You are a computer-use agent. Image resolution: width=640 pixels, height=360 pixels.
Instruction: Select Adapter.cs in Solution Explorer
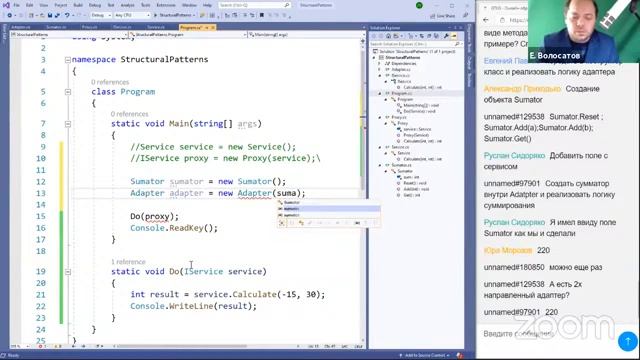pyautogui.click(x=400, y=70)
